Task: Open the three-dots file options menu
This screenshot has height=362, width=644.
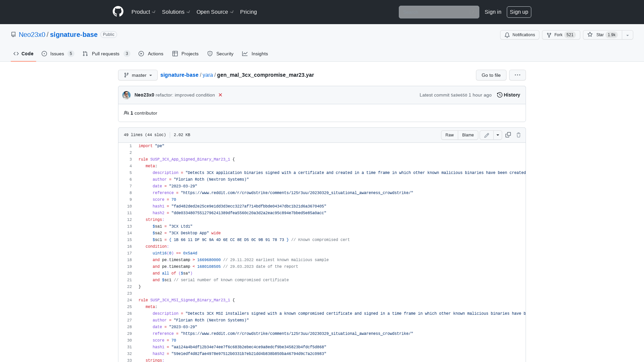Action: point(518,75)
